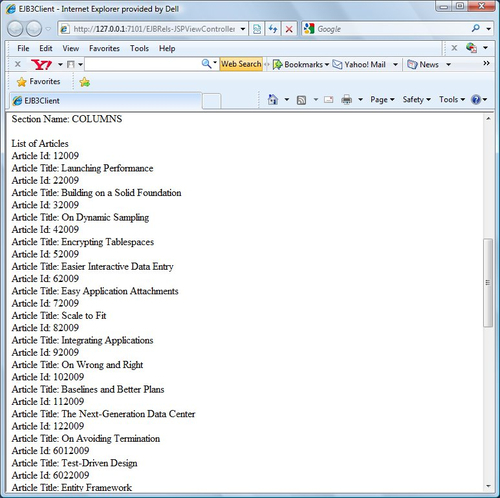Expand the News dropdown arrow
Screen dimensions: 500x498
click(448, 64)
